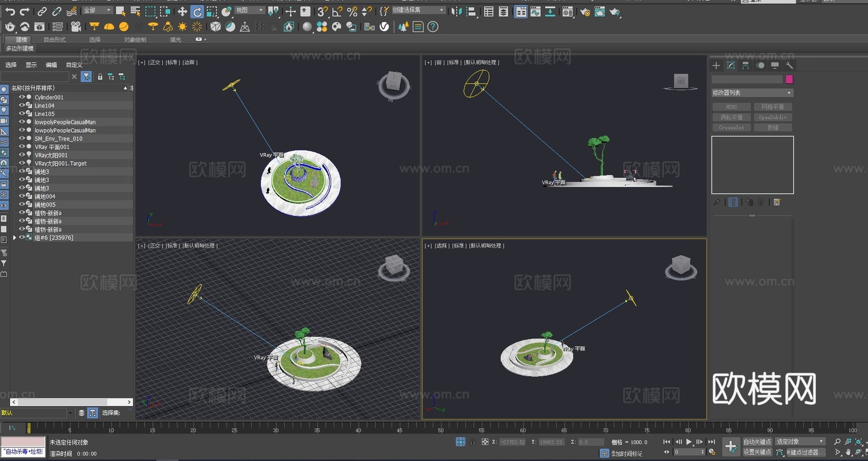Open the Layer Explorer icon
Viewport: 868px width, 461px height.
tap(503, 12)
